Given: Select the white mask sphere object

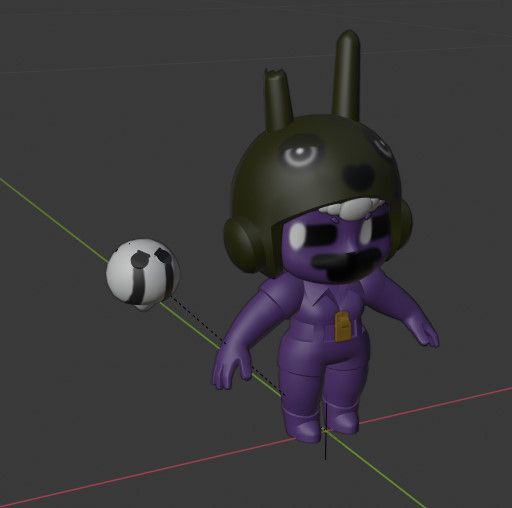Looking at the screenshot, I should (x=143, y=274).
